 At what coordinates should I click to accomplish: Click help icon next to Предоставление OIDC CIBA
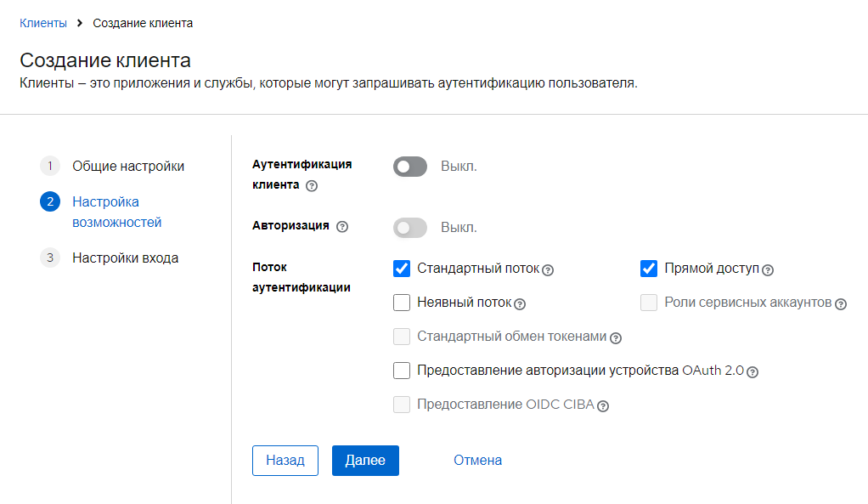click(x=603, y=405)
